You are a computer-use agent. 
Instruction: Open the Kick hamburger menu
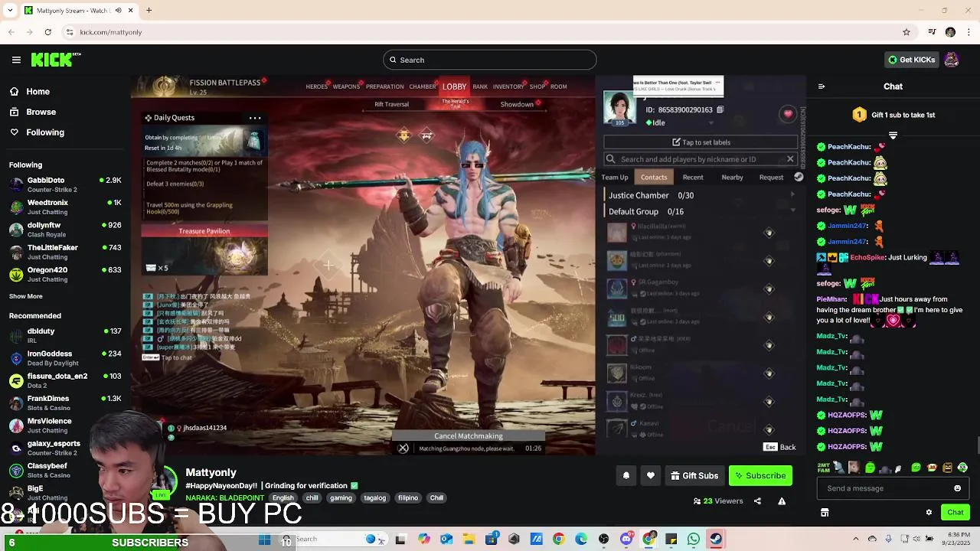16,60
